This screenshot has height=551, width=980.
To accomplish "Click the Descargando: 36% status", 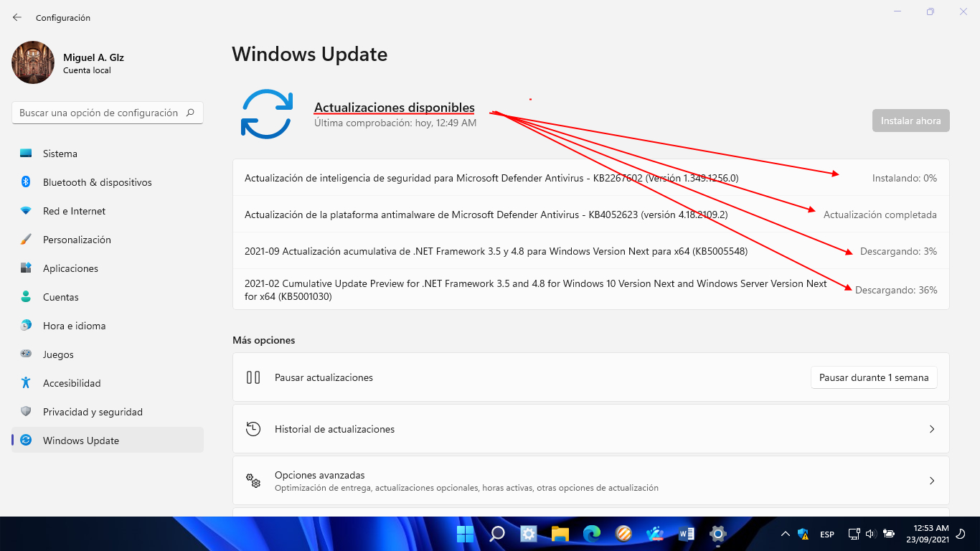I will pos(896,290).
